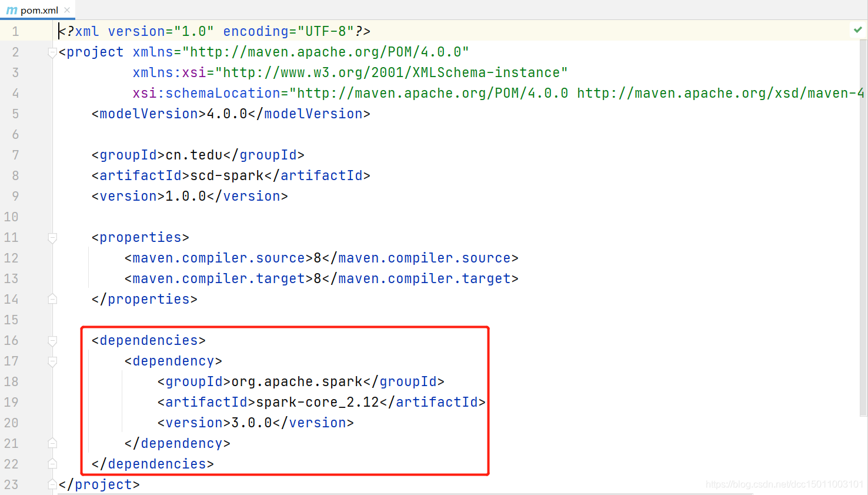
Task: Click the closing dependency tag on line 21
Action: (x=177, y=443)
